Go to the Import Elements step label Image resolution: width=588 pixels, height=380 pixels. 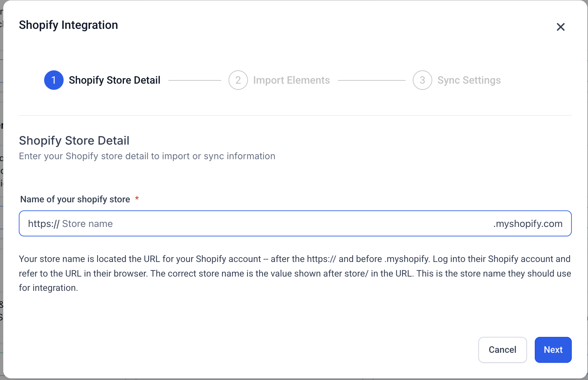291,80
